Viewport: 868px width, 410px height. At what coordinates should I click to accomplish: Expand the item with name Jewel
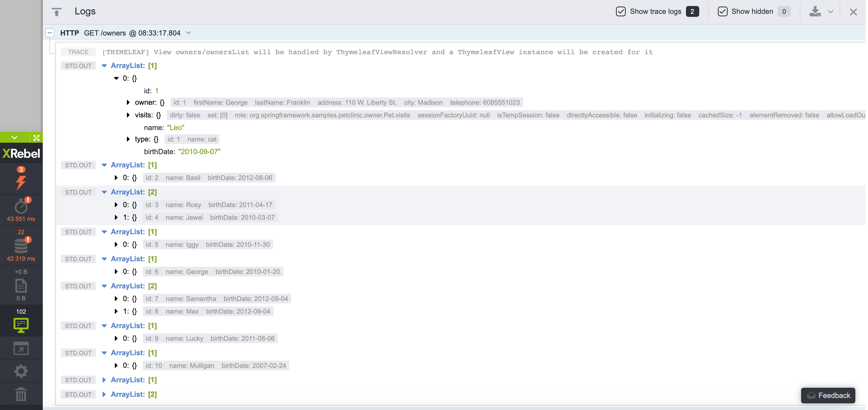[116, 217]
